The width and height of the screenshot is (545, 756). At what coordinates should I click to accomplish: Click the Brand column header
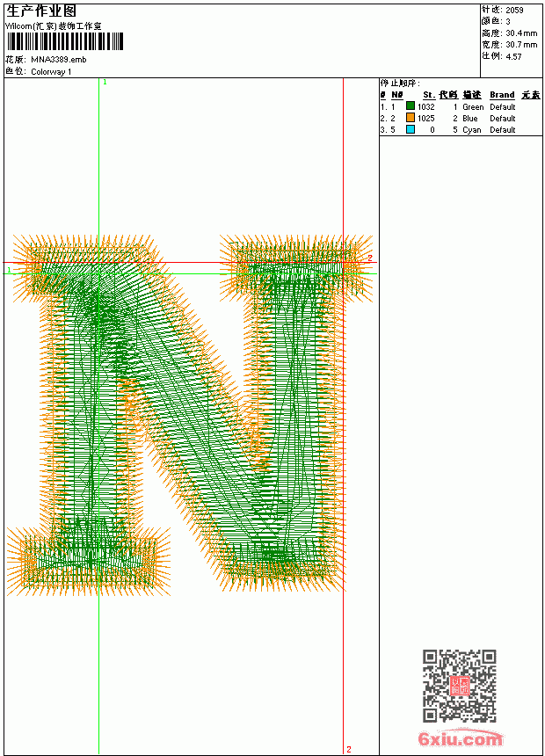point(502,95)
